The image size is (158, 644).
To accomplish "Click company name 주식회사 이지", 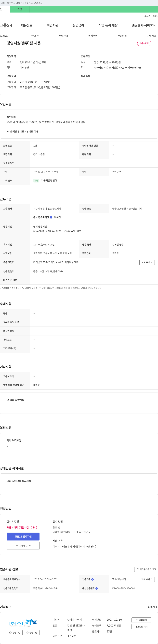I will pos(74,619).
